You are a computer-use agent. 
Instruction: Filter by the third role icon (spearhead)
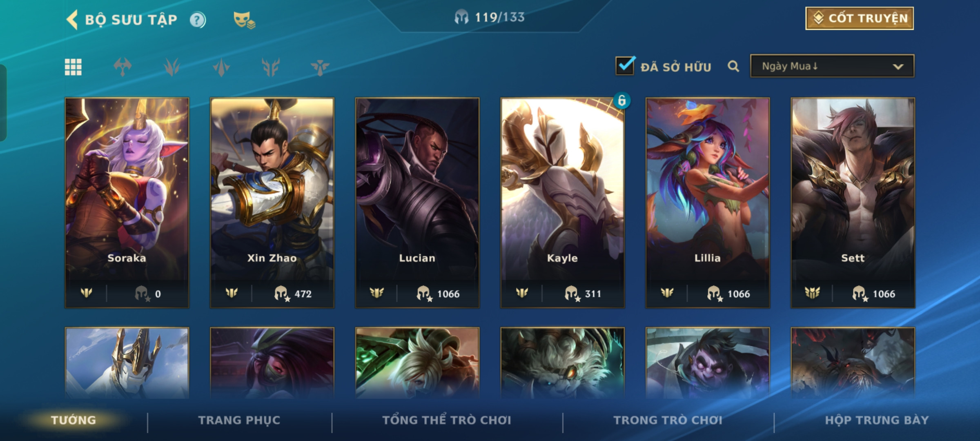[x=221, y=67]
